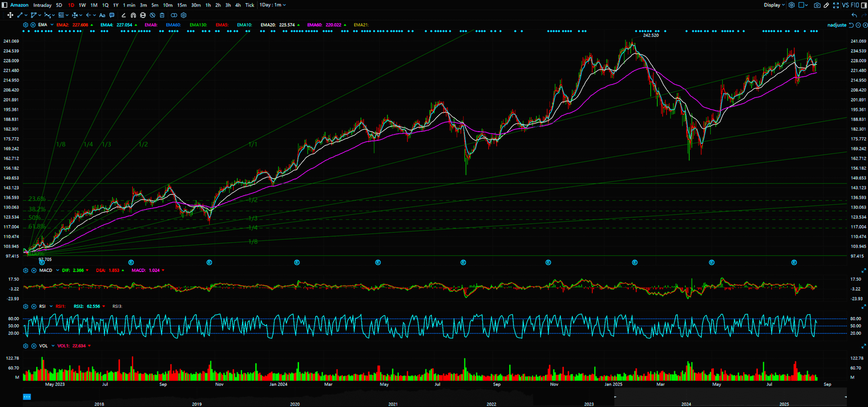
Task: Click the undo arrow icon
Action: click(855, 15)
